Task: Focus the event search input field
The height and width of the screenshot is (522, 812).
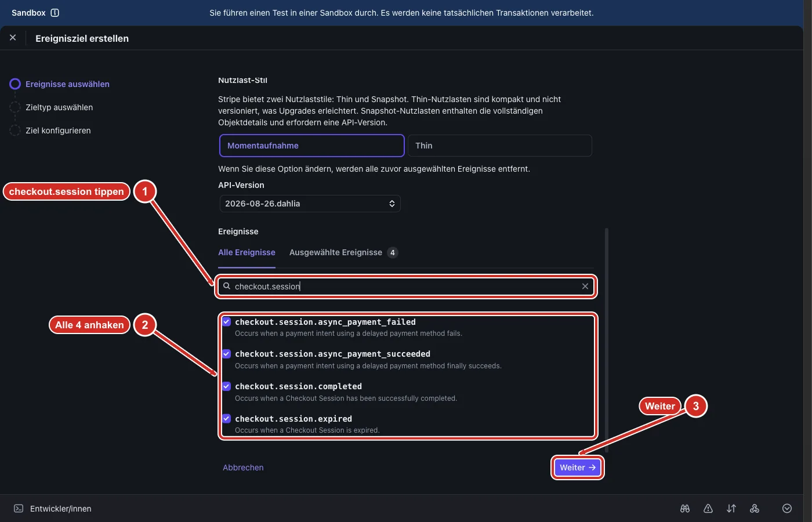Action: (406, 286)
